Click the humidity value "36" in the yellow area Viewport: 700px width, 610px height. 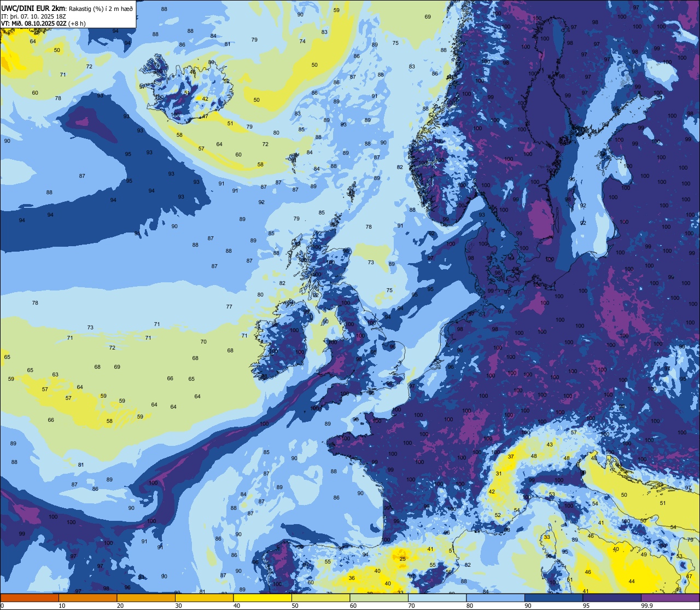(x=352, y=578)
